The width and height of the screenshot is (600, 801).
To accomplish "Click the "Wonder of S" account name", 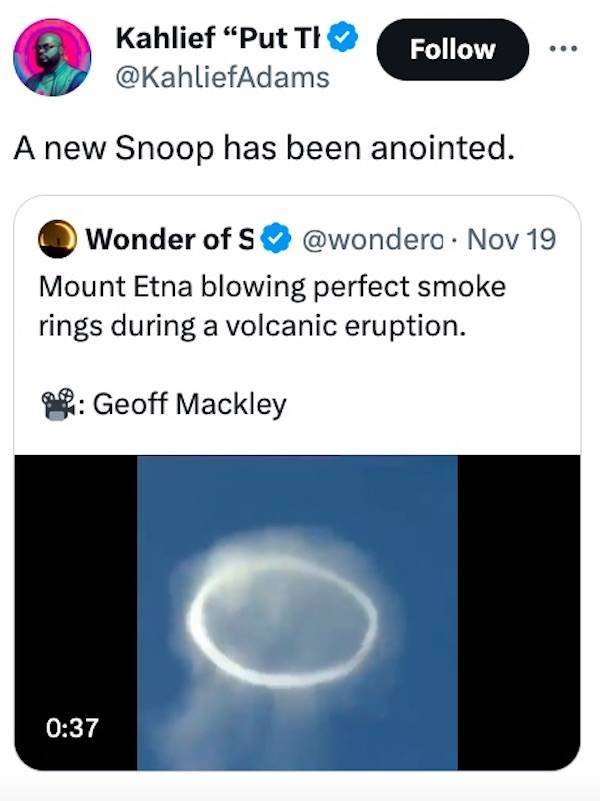I will click(170, 239).
